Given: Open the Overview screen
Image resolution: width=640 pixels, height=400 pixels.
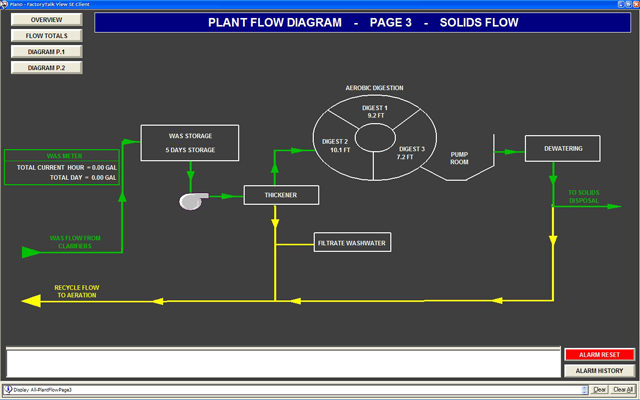Looking at the screenshot, I should pyautogui.click(x=45, y=20).
